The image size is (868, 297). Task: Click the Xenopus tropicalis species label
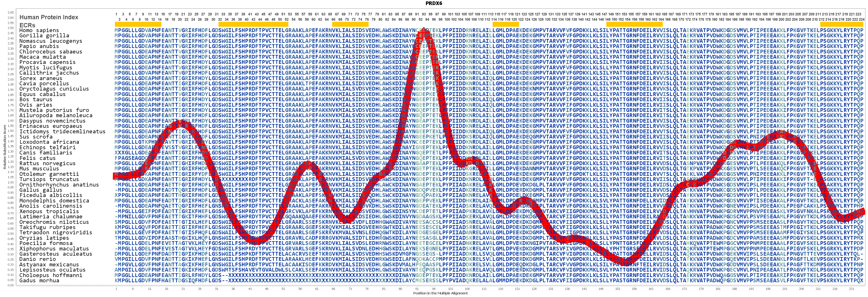coord(49,211)
